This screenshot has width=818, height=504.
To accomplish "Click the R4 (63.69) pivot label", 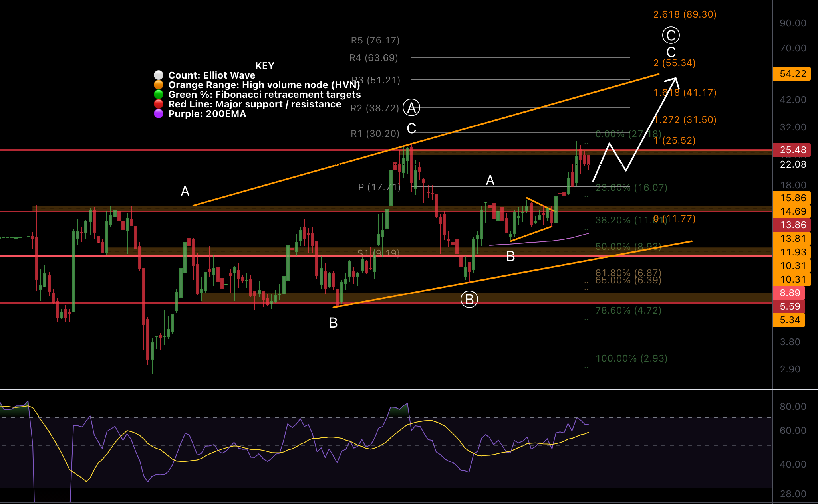I will click(x=373, y=58).
